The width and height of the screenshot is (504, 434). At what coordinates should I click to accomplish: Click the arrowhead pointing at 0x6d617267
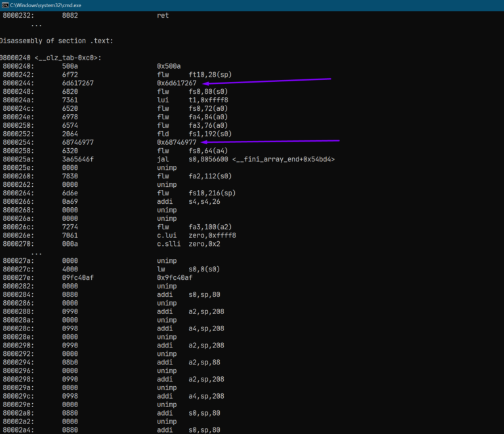(205, 83)
